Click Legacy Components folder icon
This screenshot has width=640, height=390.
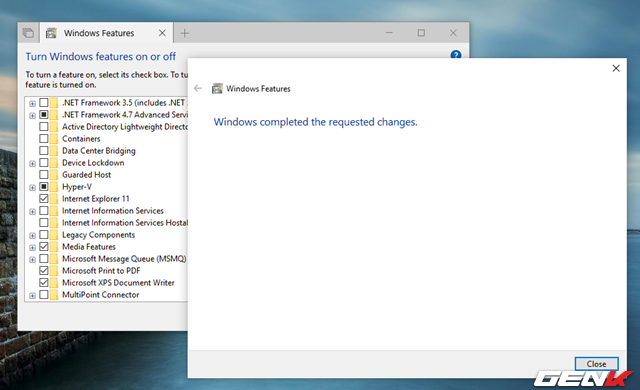pyautogui.click(x=54, y=235)
